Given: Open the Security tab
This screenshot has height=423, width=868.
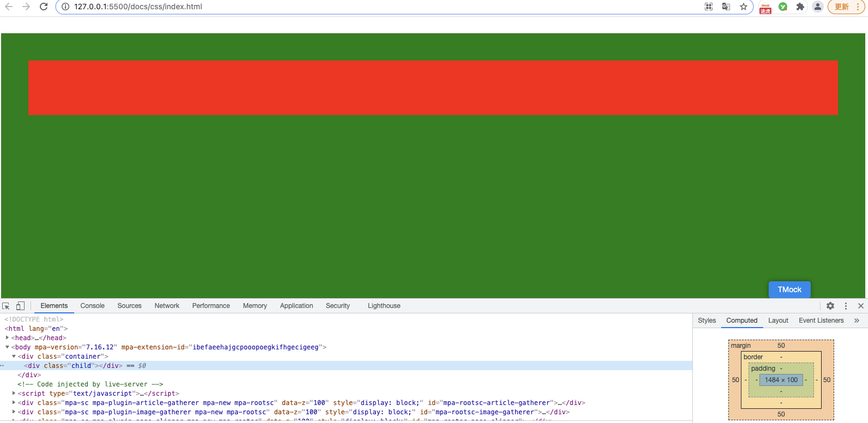Looking at the screenshot, I should [338, 306].
